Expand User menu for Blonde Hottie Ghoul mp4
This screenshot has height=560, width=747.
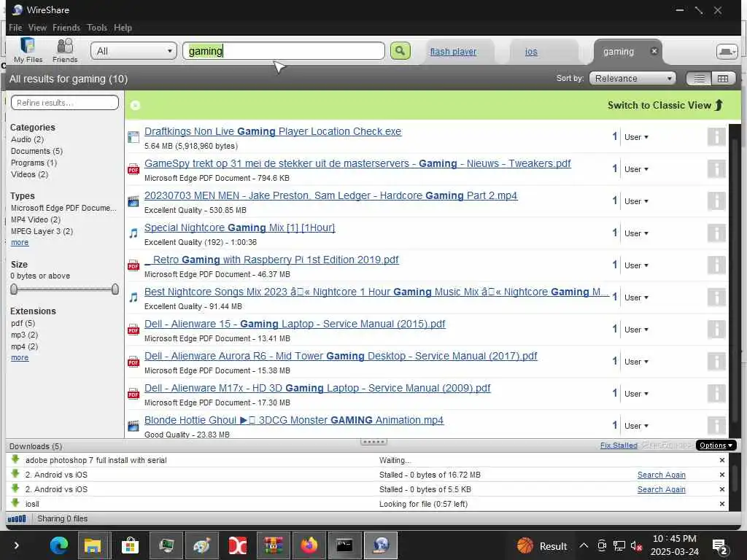coord(636,426)
